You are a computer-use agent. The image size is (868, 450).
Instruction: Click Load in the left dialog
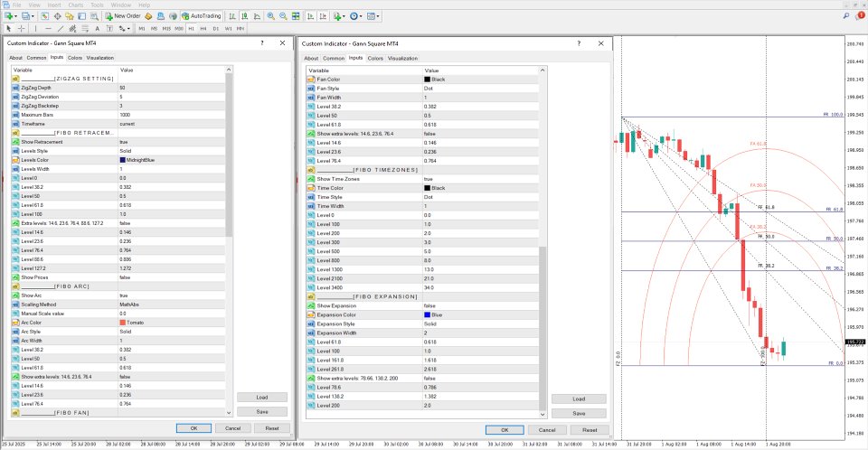point(262,398)
